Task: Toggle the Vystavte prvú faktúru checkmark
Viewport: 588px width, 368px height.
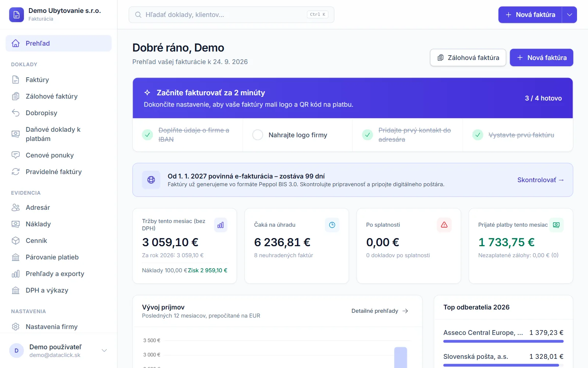Action: pyautogui.click(x=478, y=135)
